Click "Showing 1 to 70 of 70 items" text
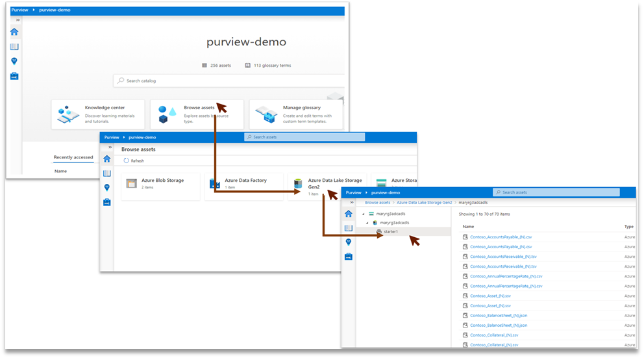644x358 pixels. pyautogui.click(x=484, y=214)
